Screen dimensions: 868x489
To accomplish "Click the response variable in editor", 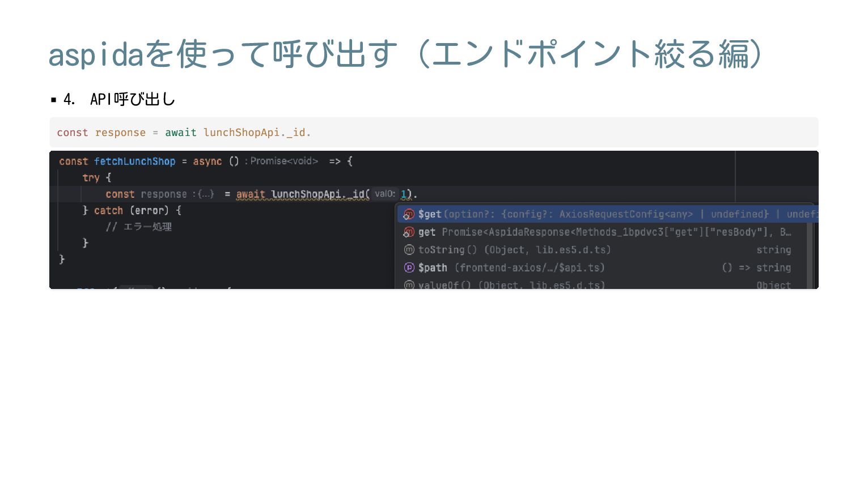I will 164,194.
